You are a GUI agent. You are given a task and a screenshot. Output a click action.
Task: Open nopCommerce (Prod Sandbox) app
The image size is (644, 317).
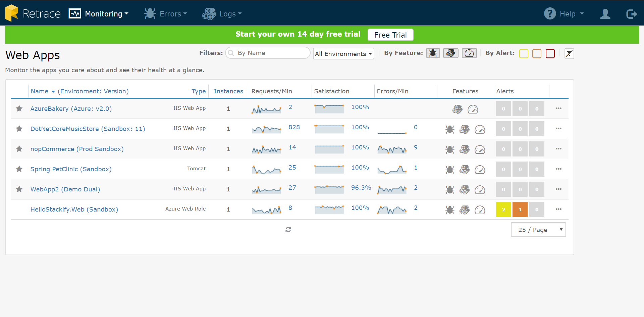pyautogui.click(x=77, y=149)
